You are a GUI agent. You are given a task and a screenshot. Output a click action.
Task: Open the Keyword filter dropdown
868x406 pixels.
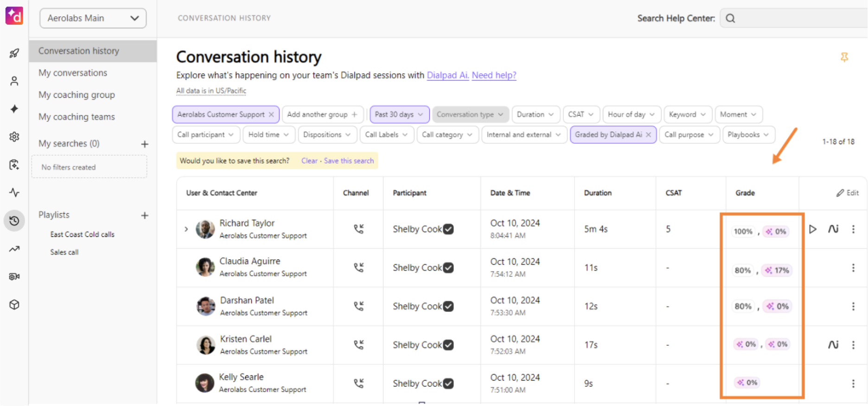687,114
